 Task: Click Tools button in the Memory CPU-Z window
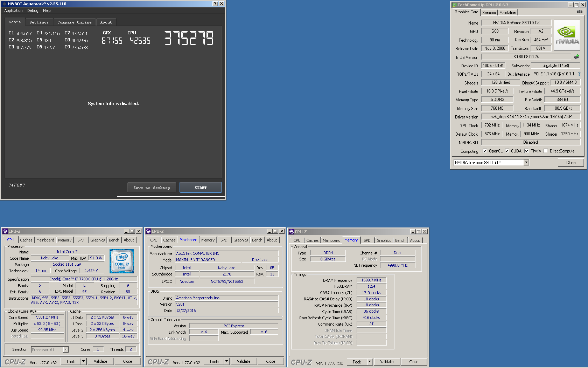tap(357, 362)
